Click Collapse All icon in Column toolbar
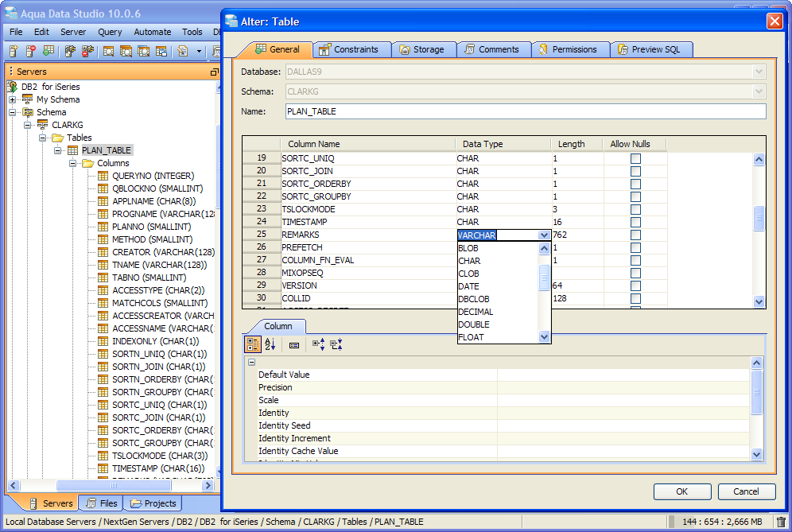 (336, 344)
